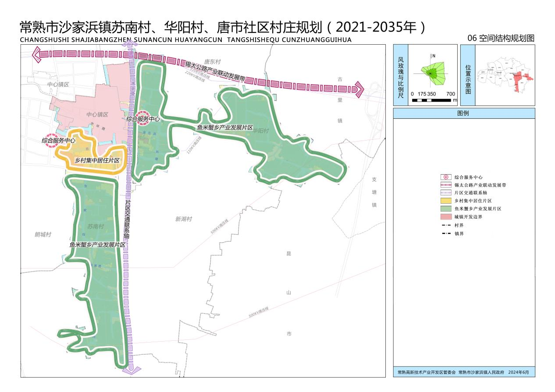This screenshot has width=555, height=392.
Task: Click the 乡村集中居住片区 label on the map
Action: [97, 161]
